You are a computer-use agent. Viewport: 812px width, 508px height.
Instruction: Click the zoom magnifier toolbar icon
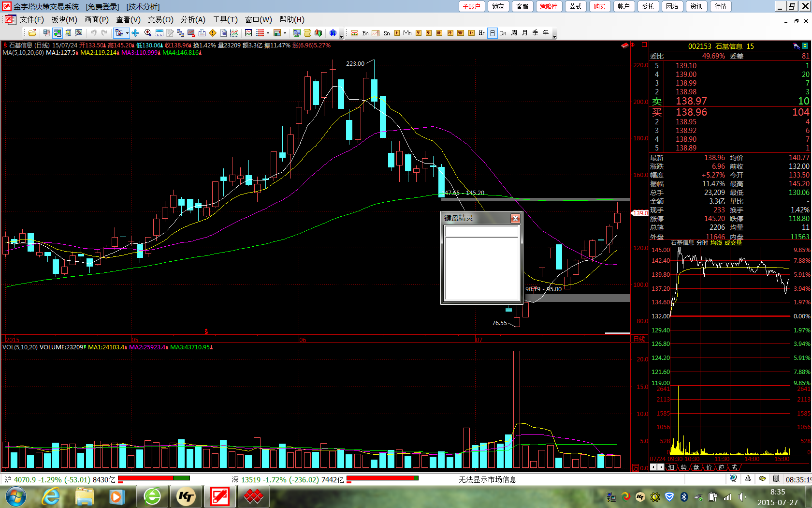pos(148,33)
